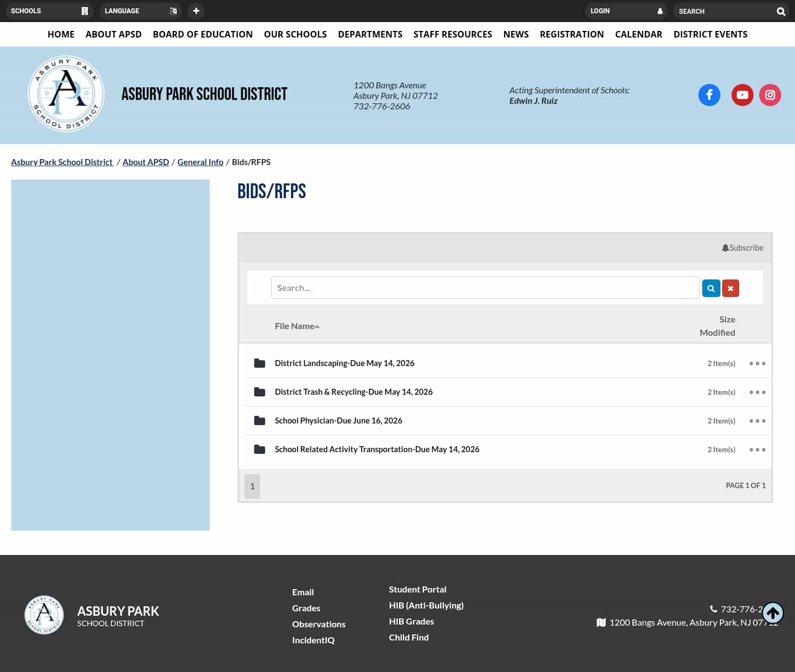Click the Edwin J. Ruiz superintendent name

coord(533,100)
